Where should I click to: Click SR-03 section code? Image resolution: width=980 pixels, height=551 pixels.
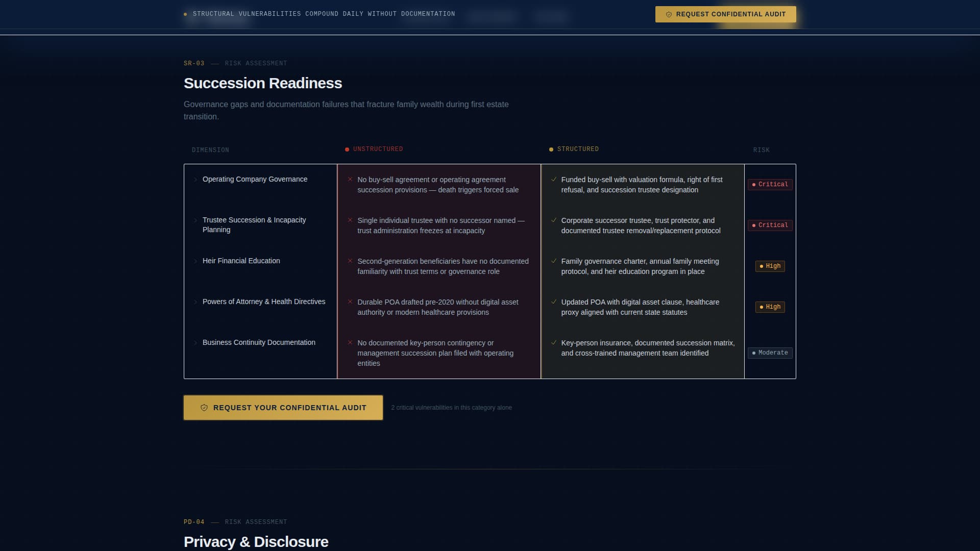(x=194, y=63)
